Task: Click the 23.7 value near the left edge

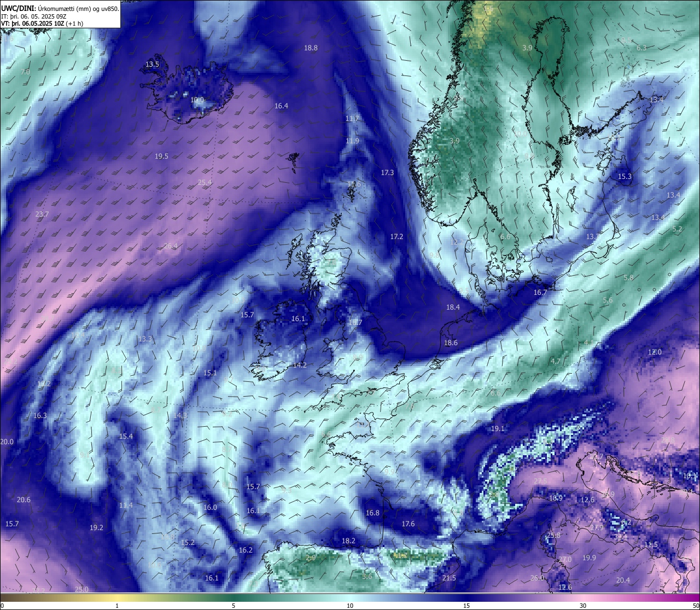Action: 42,214
